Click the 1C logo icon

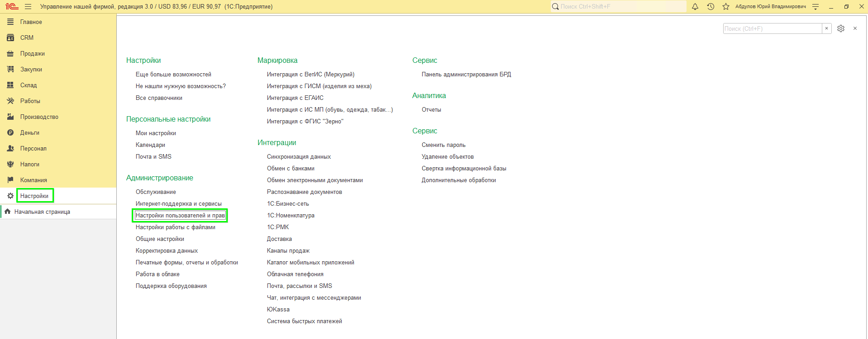tap(12, 6)
